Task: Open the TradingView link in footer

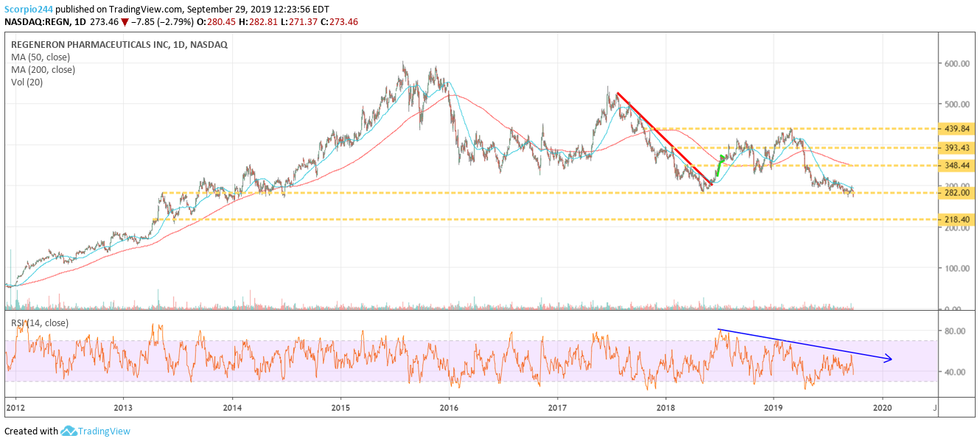Action: (105, 431)
